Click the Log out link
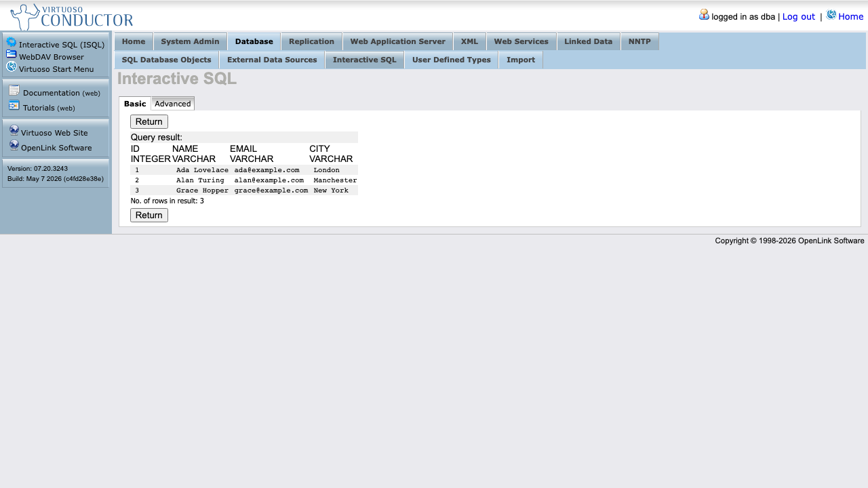868x488 pixels. pyautogui.click(x=799, y=16)
